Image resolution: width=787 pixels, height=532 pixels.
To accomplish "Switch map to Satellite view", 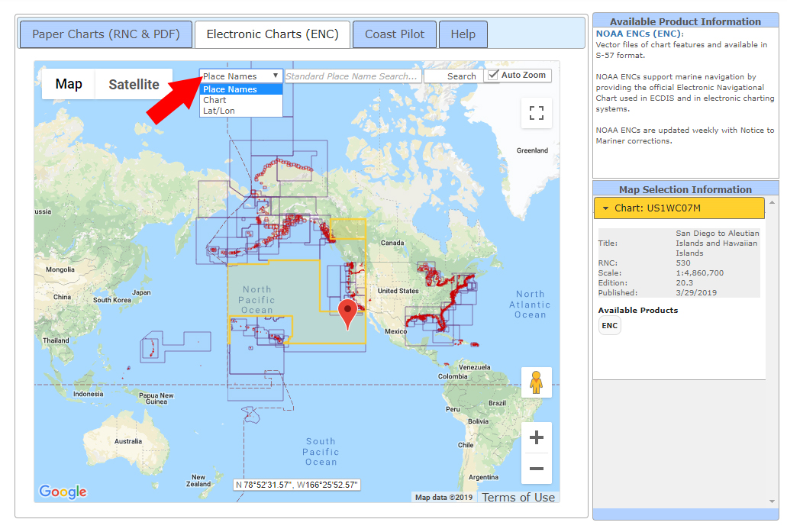I will 134,84.
